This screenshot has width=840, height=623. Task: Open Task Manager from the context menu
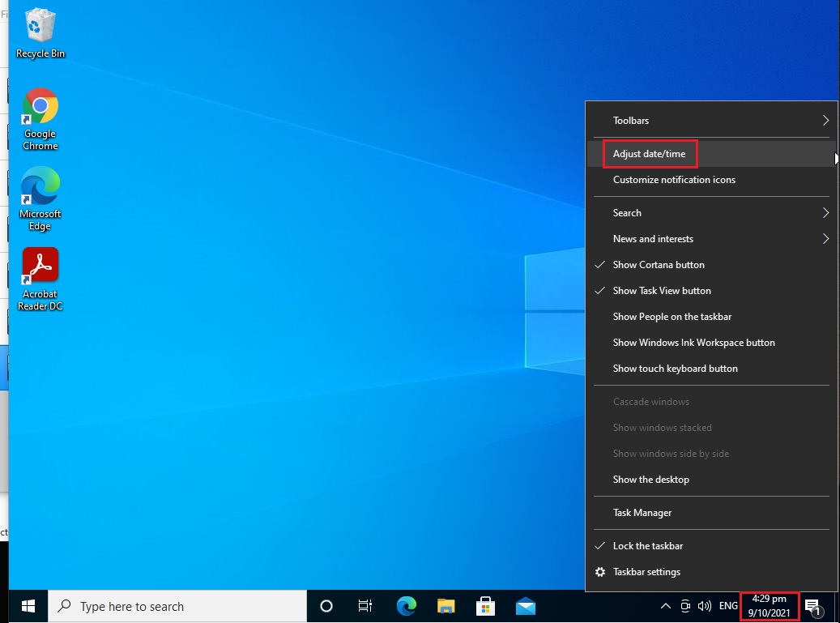coord(642,512)
